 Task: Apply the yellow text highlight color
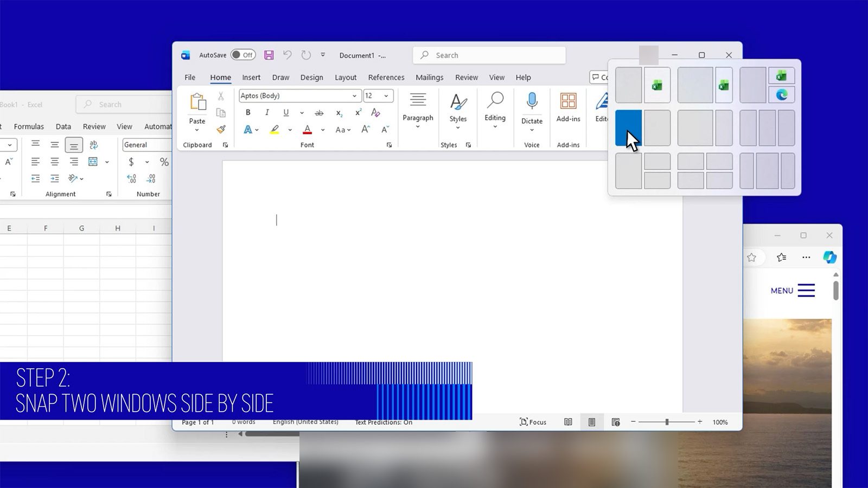point(275,130)
